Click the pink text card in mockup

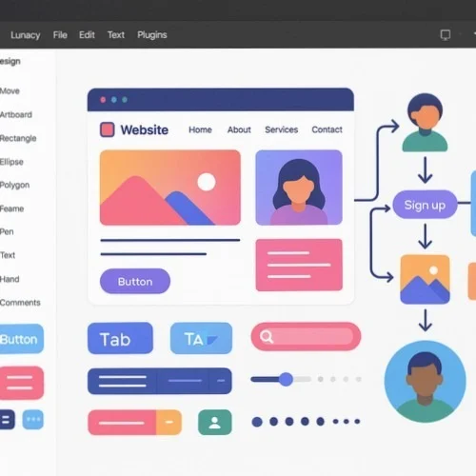click(x=299, y=265)
